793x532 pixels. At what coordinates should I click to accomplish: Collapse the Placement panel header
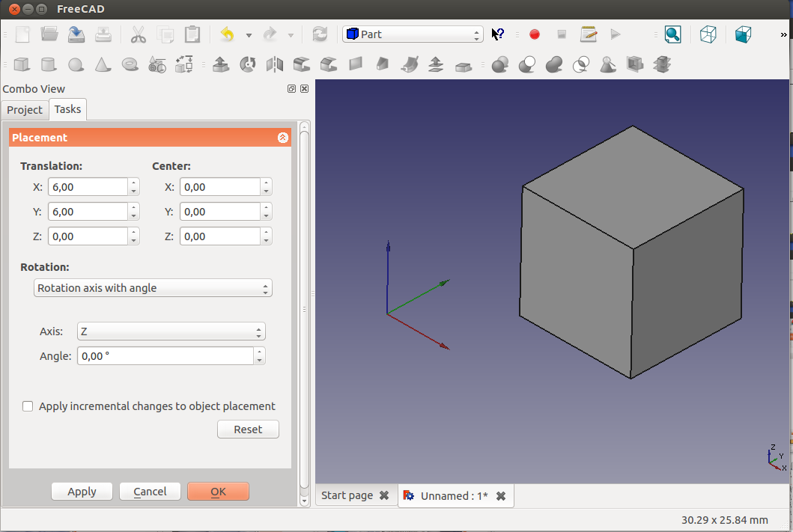click(282, 138)
